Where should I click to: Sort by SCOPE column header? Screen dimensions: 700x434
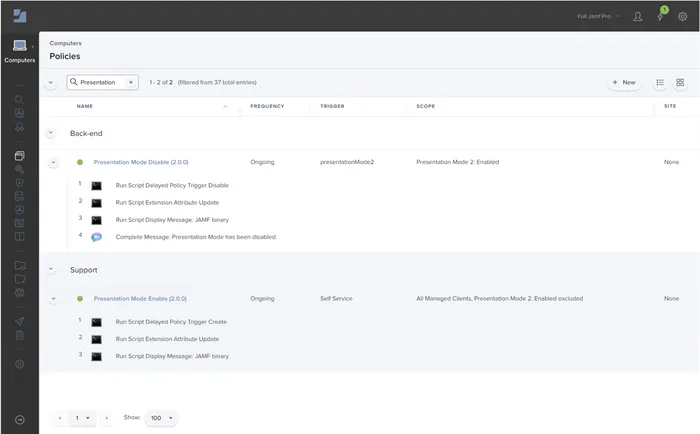coord(425,106)
